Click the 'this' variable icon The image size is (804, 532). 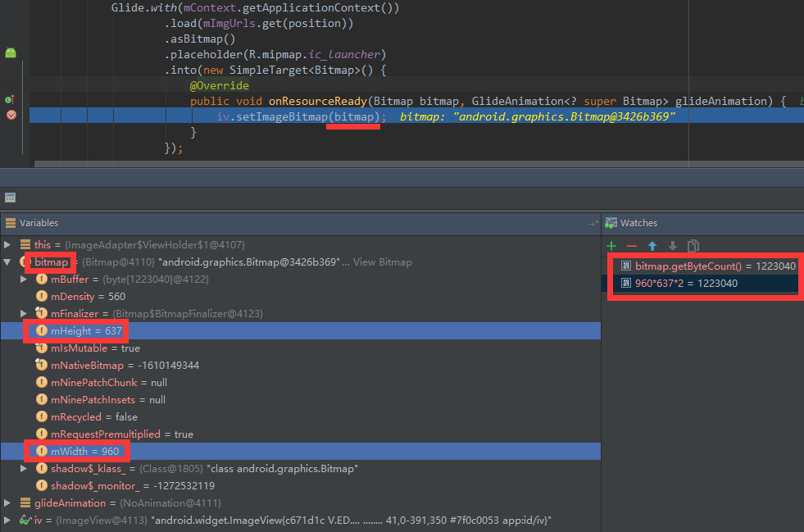tap(25, 244)
